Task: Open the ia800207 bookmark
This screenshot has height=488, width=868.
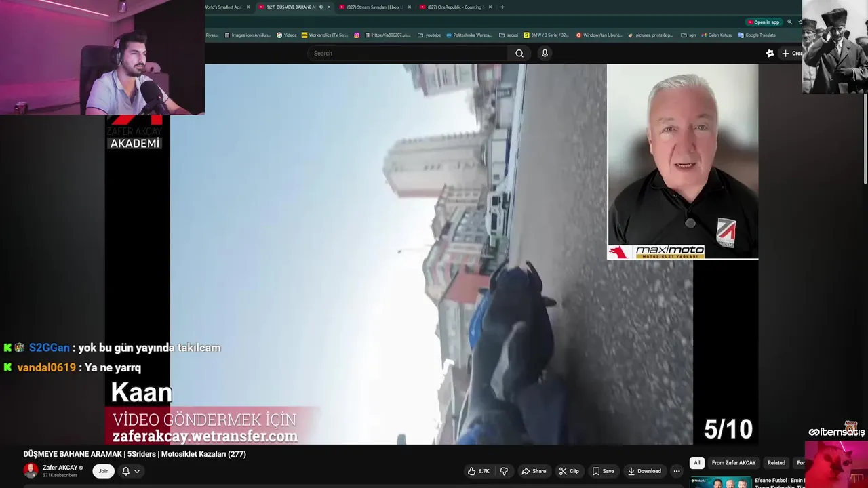Action: coord(388,35)
